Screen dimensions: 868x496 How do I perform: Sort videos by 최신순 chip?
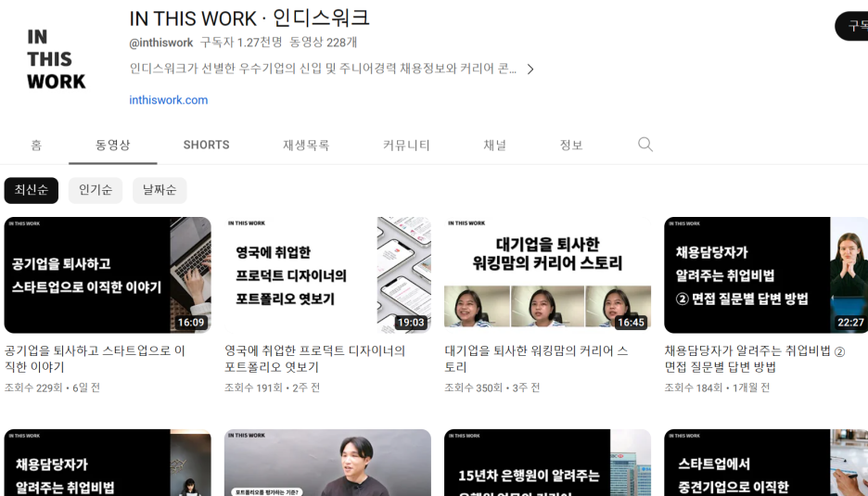pyautogui.click(x=31, y=190)
